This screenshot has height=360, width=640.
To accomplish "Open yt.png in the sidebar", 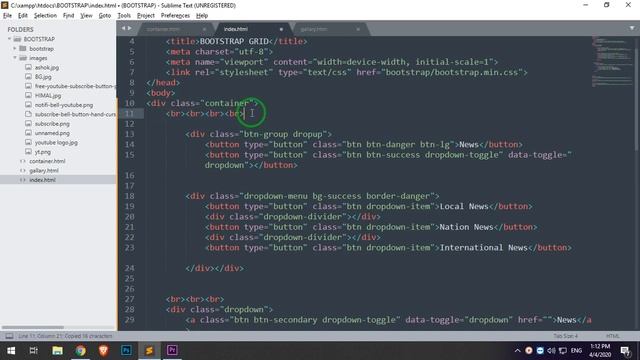I will [42, 152].
